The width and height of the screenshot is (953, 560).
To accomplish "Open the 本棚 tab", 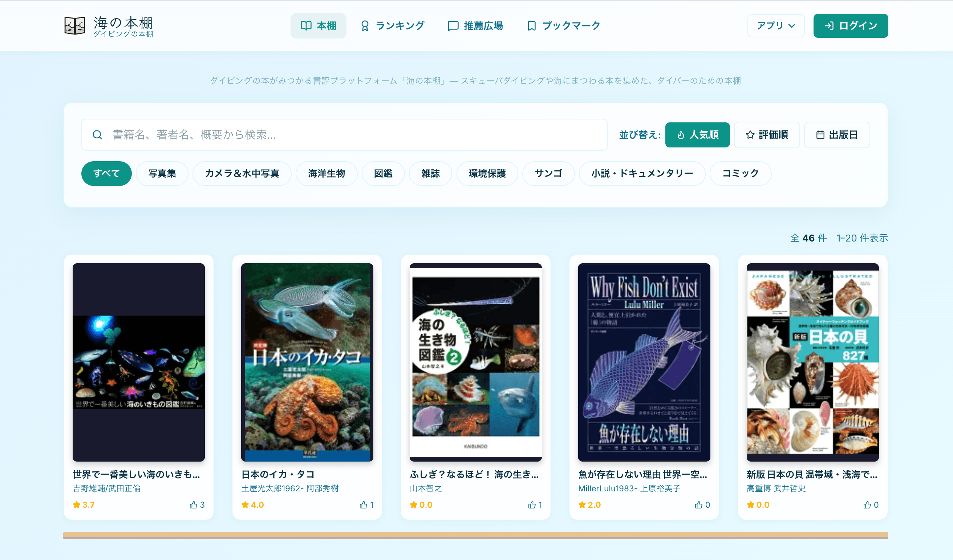I will pos(318,26).
